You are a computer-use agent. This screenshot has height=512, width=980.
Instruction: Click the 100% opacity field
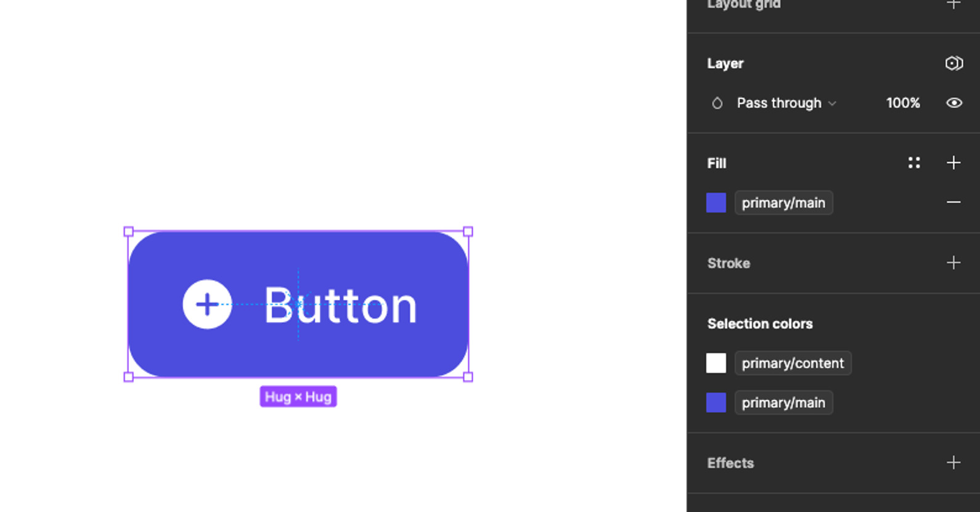[x=903, y=103]
